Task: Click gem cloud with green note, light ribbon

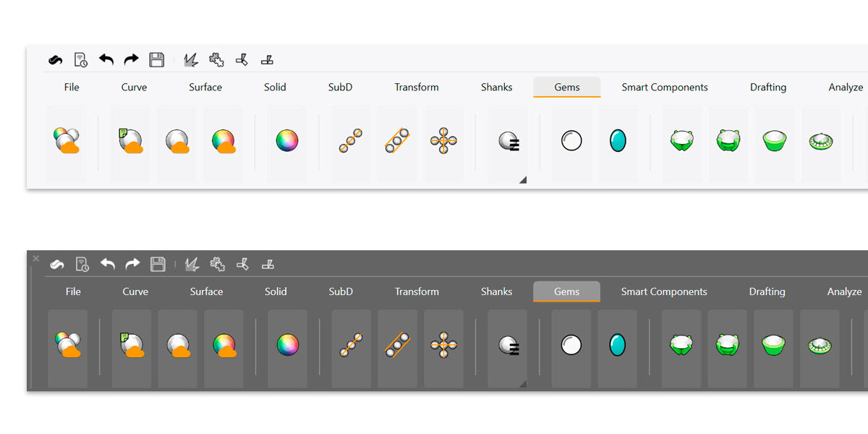Action: (130, 140)
